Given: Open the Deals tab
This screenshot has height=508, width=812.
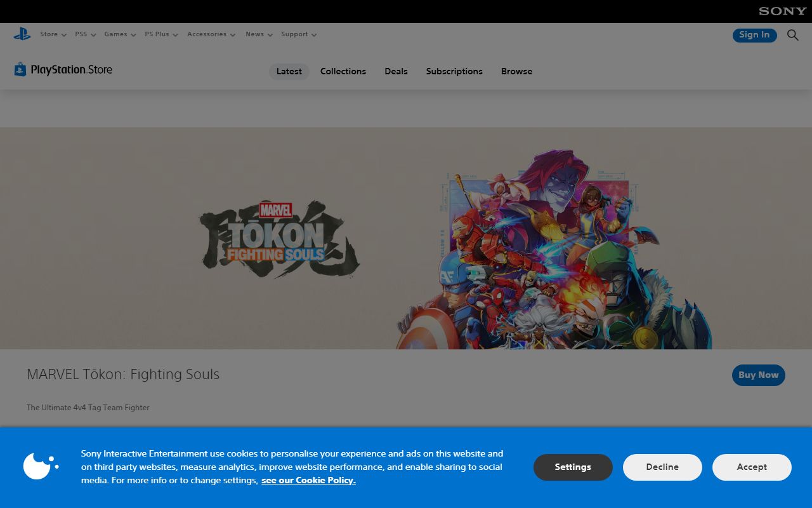Looking at the screenshot, I should tap(396, 71).
